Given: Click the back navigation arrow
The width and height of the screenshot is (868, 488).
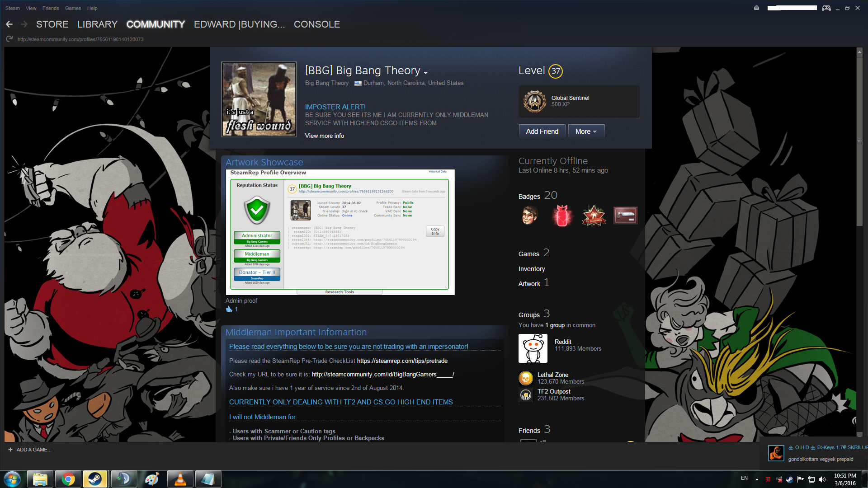Looking at the screenshot, I should tap(9, 24).
